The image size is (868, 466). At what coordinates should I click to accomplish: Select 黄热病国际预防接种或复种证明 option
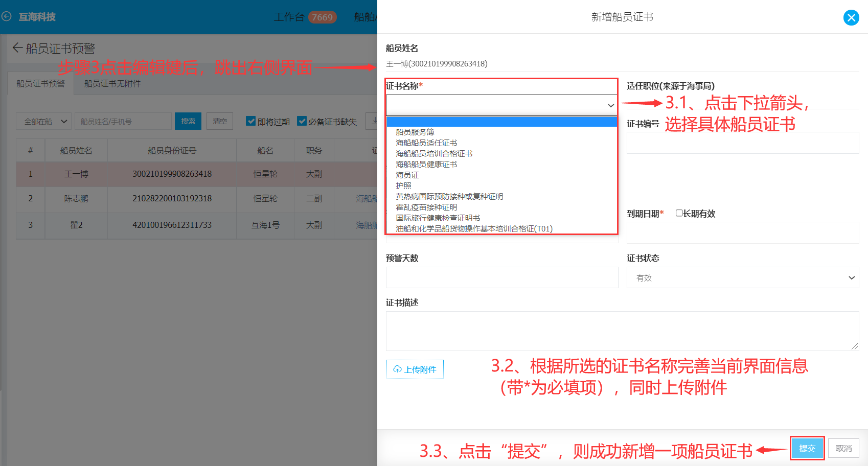pyautogui.click(x=449, y=196)
